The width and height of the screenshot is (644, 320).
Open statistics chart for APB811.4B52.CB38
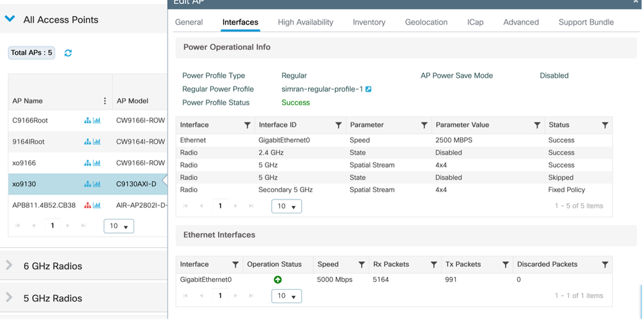click(x=97, y=205)
